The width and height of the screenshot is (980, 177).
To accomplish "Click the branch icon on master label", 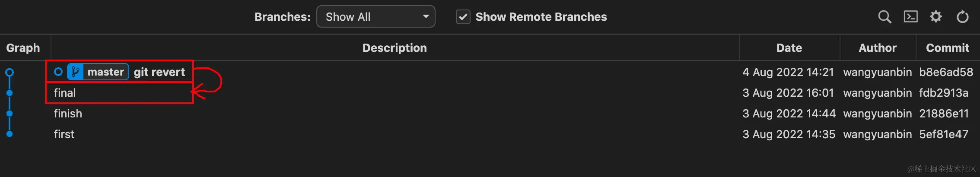I will point(76,72).
